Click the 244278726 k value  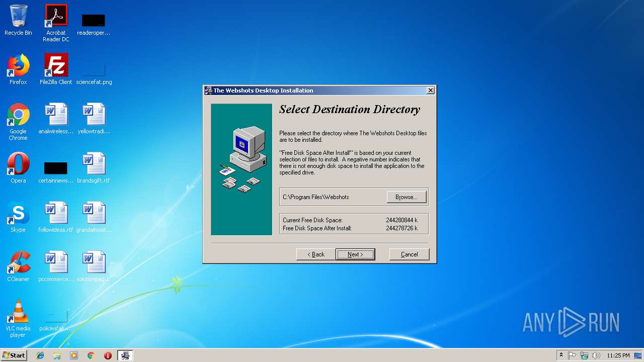click(402, 228)
